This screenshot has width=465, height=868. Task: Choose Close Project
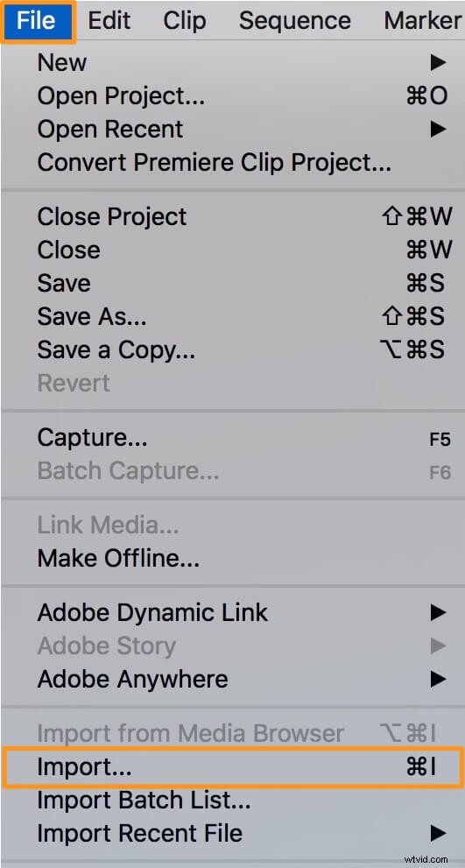click(x=233, y=216)
